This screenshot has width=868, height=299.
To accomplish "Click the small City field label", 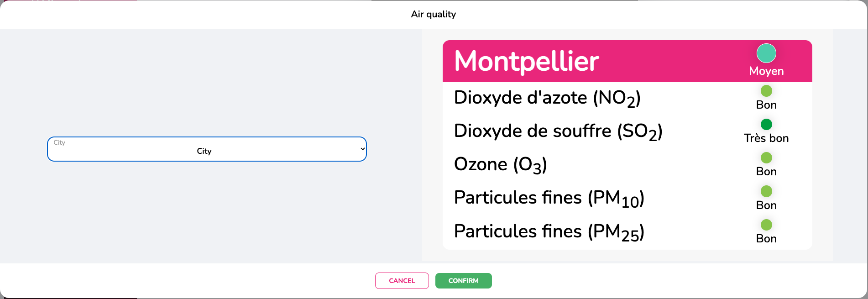I will pos(59,142).
